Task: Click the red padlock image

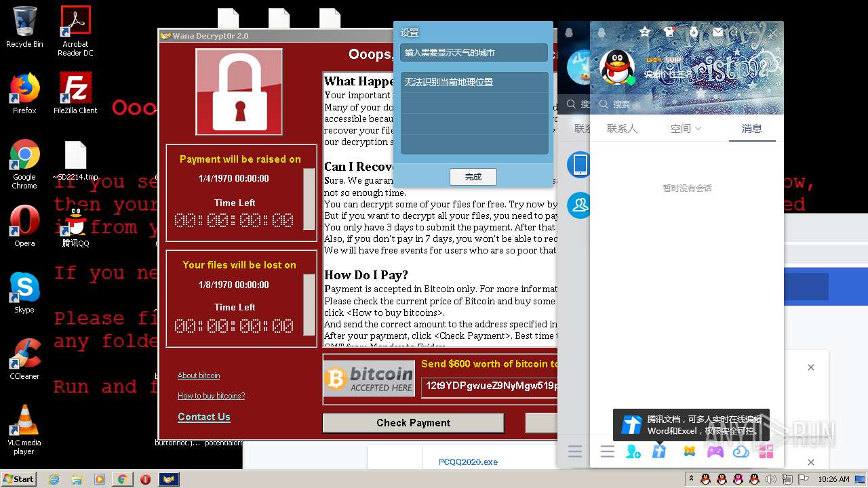Action: pyautogui.click(x=239, y=91)
